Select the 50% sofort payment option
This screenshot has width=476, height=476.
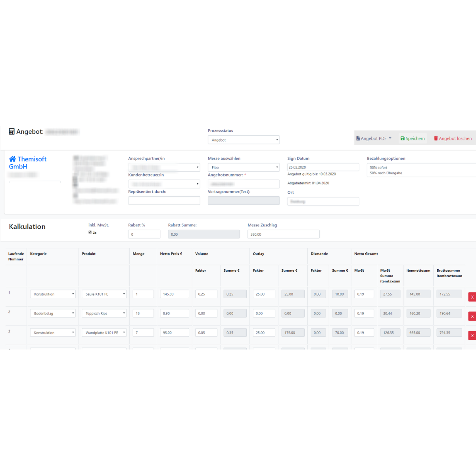click(379, 168)
